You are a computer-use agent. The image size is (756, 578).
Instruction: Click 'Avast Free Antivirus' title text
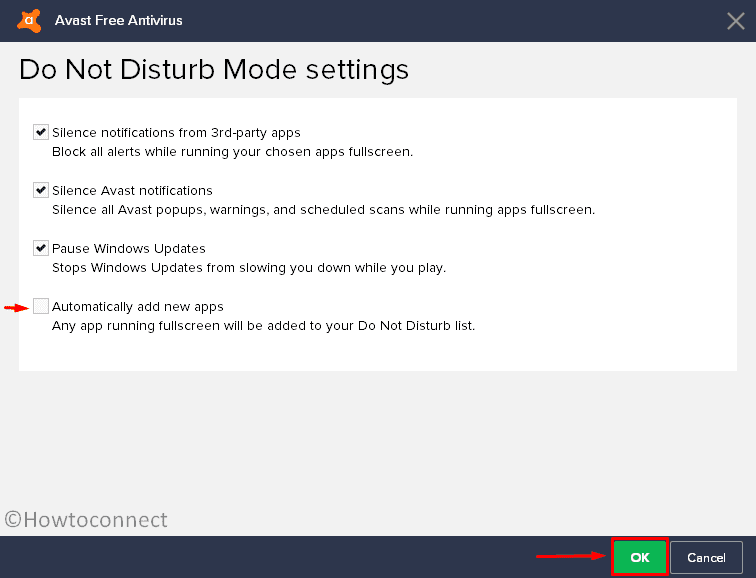[119, 20]
